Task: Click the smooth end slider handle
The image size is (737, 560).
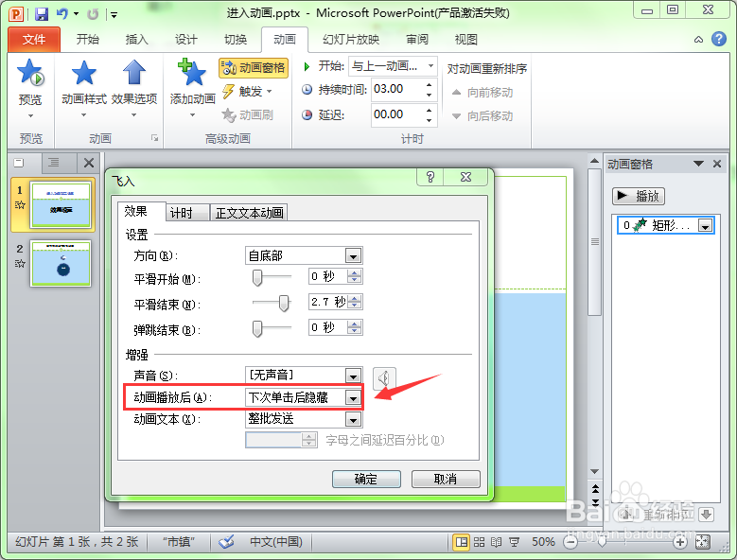Action: coord(284,303)
